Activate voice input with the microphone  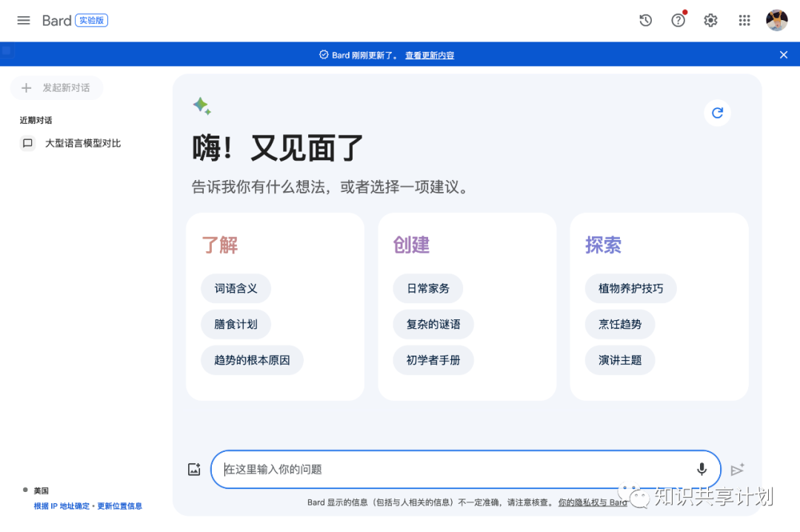[701, 469]
